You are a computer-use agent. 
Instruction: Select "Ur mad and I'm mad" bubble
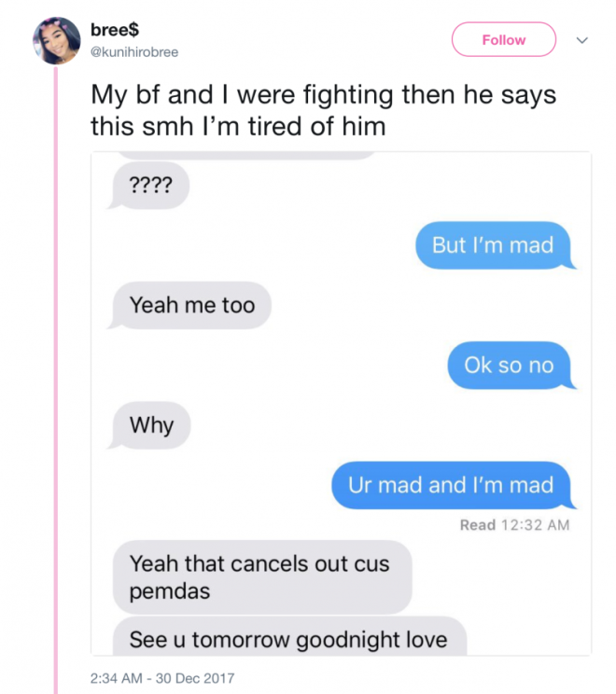pos(454,485)
